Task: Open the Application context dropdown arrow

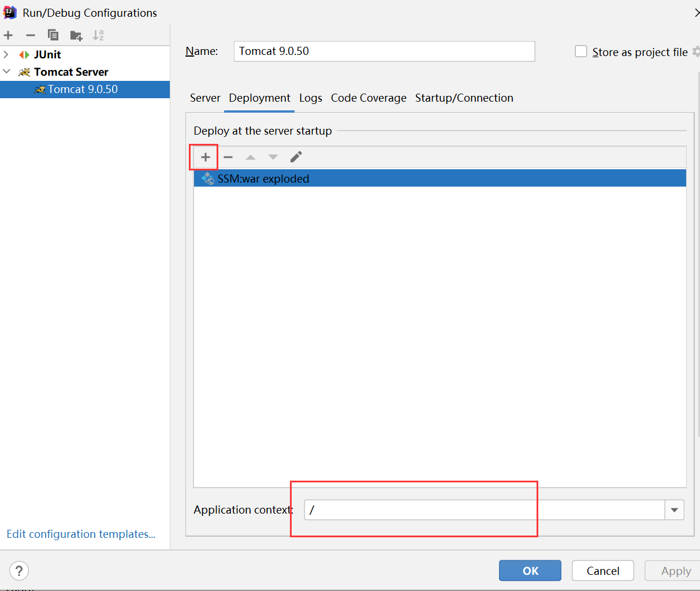Action: tap(674, 510)
